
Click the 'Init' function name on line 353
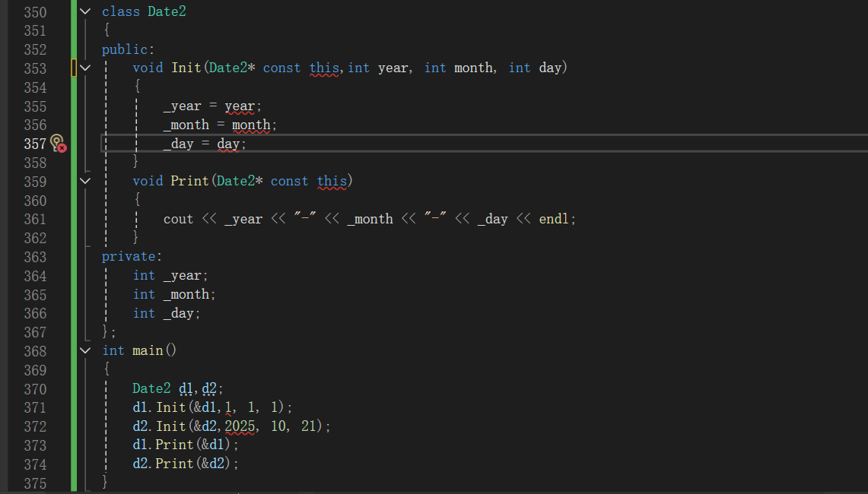186,68
